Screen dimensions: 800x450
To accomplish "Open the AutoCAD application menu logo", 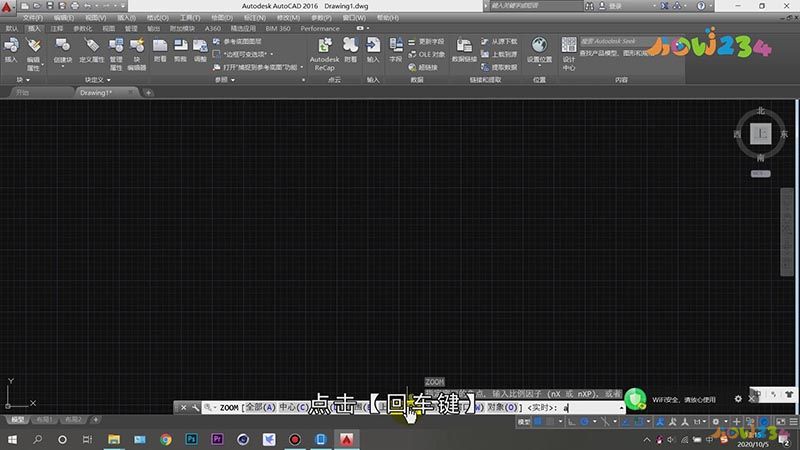I will [7, 7].
